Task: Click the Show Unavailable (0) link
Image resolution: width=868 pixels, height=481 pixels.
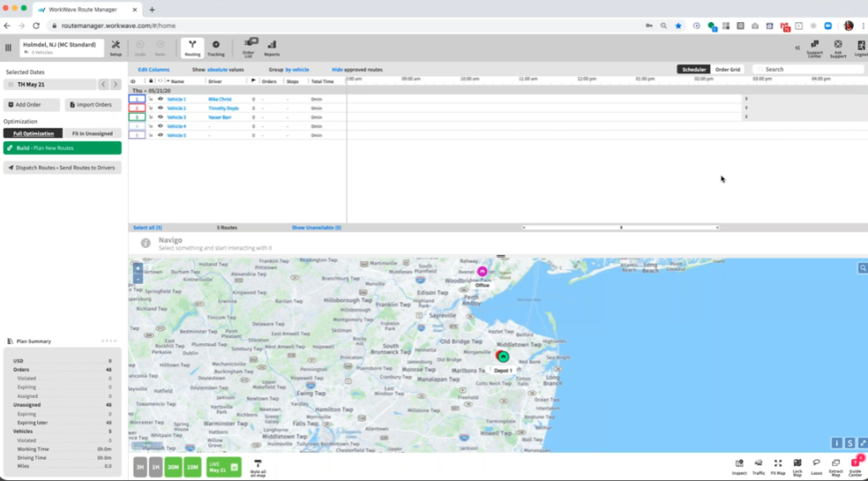Action: tap(317, 228)
